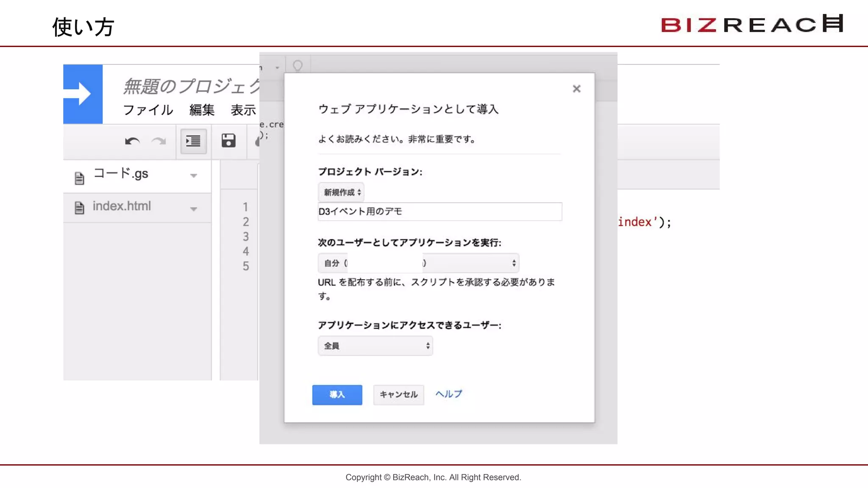Click the blue arrow Apps Script logo
Viewport: 868px width, 488px height.
click(x=83, y=94)
